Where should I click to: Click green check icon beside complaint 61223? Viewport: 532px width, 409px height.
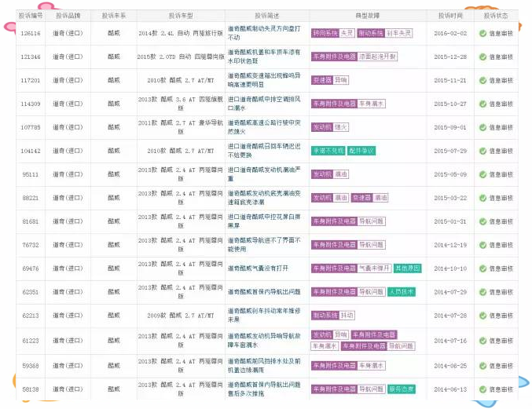(482, 341)
